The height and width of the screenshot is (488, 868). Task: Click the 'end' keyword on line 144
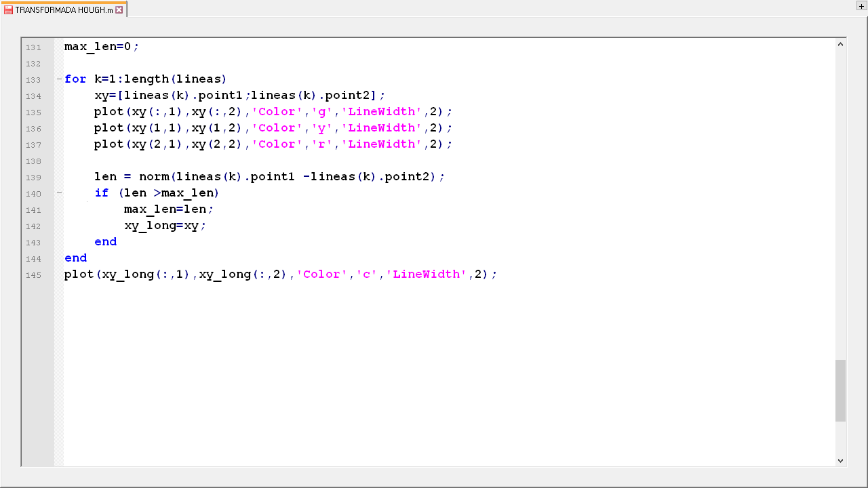pyautogui.click(x=75, y=258)
